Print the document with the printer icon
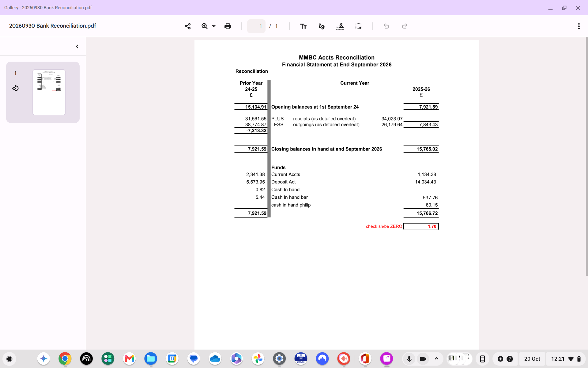The height and width of the screenshot is (368, 588). pos(228,26)
